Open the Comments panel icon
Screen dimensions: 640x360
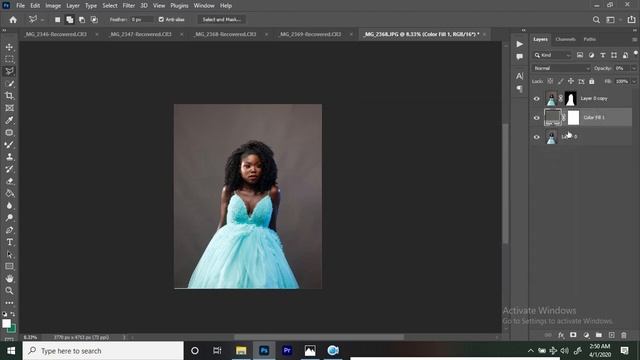pyautogui.click(x=519, y=57)
